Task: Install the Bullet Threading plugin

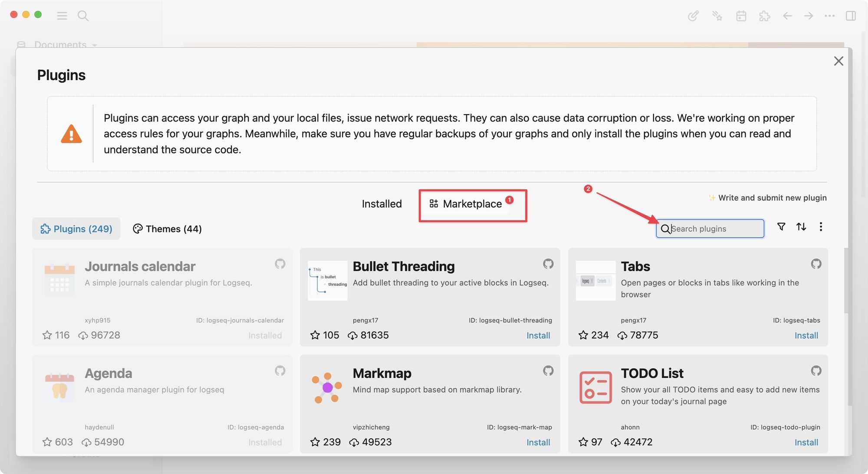Action: [x=537, y=335]
